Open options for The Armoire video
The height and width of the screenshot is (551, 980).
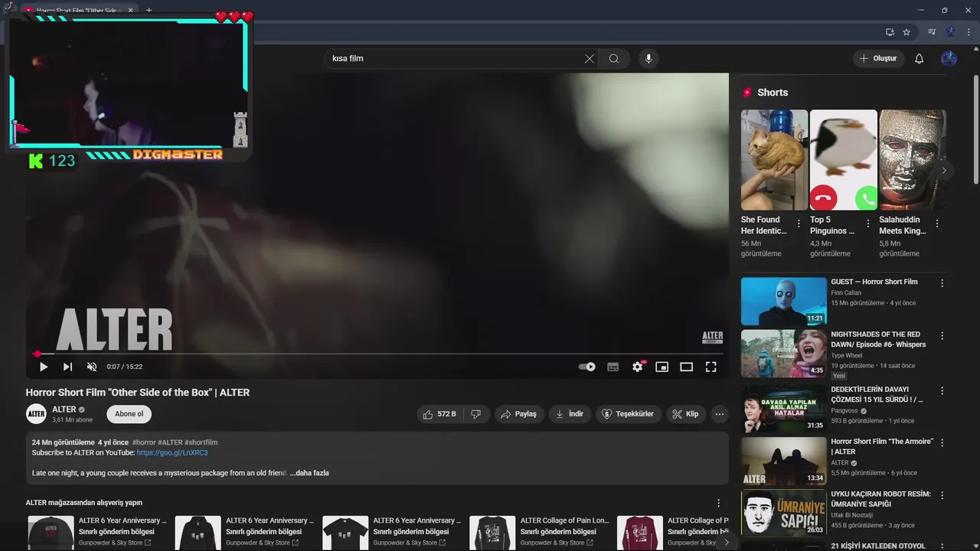pyautogui.click(x=942, y=443)
